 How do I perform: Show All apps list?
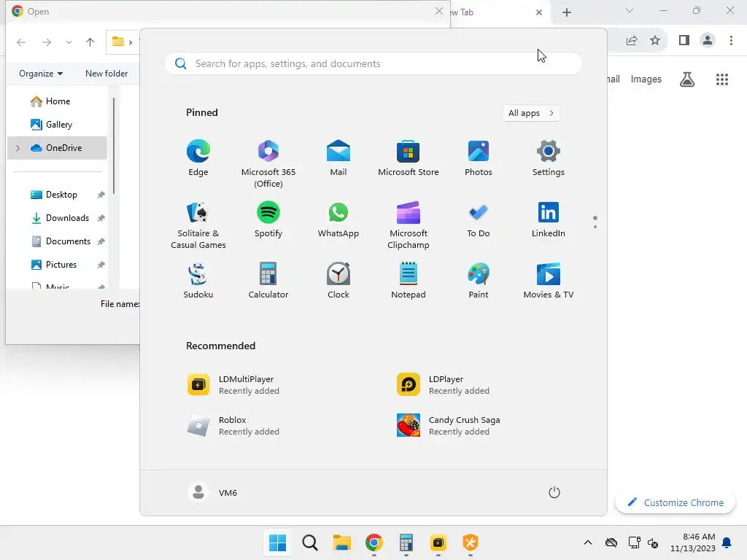(x=531, y=113)
